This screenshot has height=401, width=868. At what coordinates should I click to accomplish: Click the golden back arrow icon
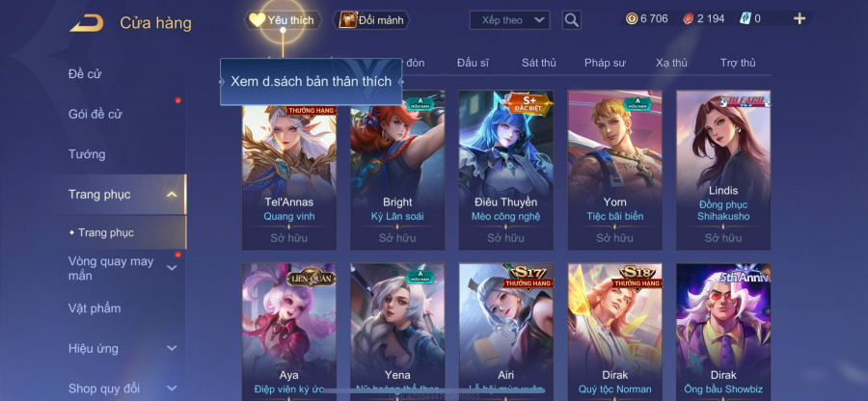click(x=87, y=23)
